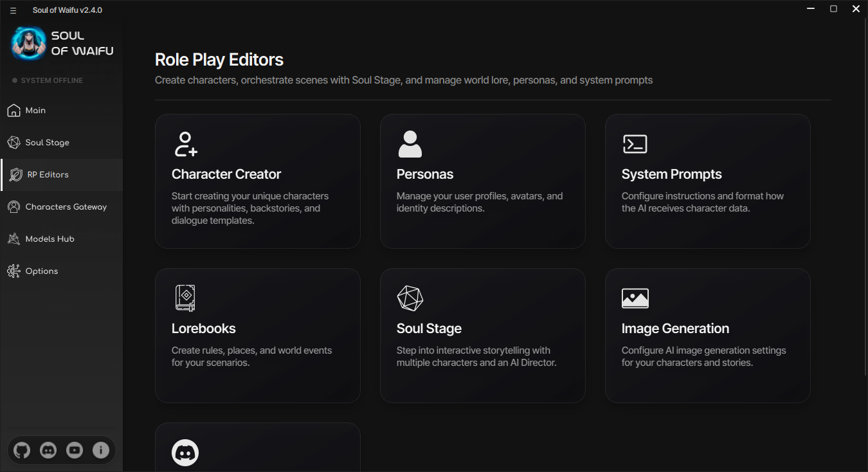Click the Models Hub sidebar icon
This screenshot has height=472, width=868.
14,239
